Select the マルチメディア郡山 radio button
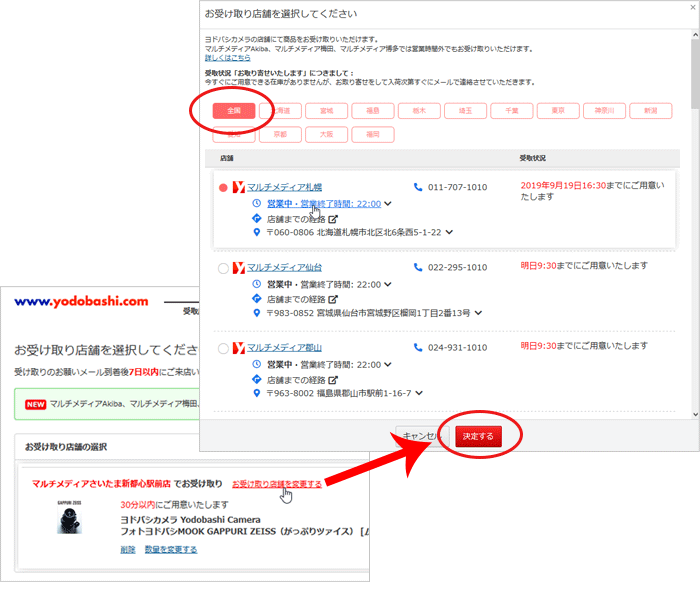 pyautogui.click(x=223, y=349)
